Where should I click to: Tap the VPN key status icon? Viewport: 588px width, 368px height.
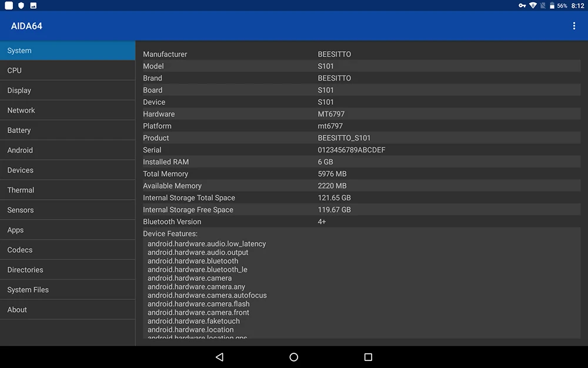(522, 6)
